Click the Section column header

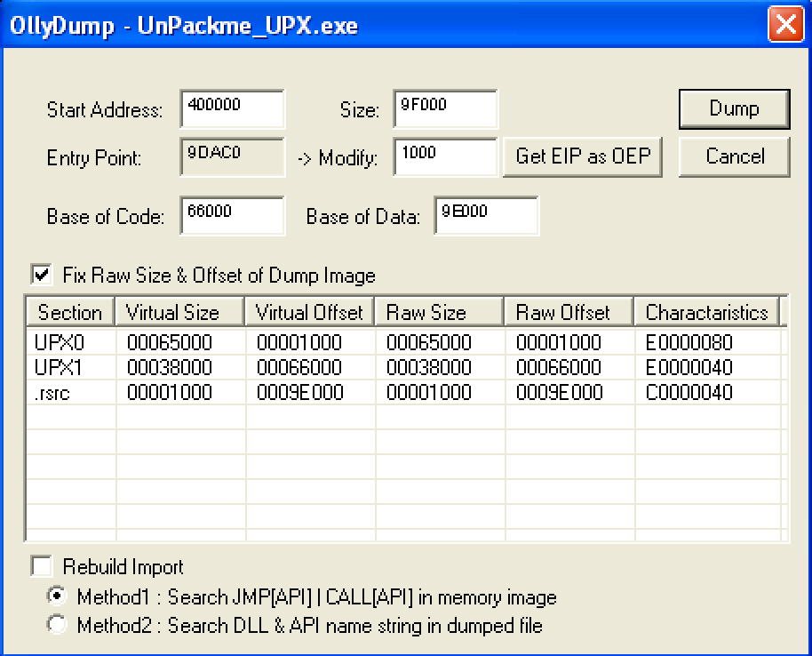pos(70,313)
